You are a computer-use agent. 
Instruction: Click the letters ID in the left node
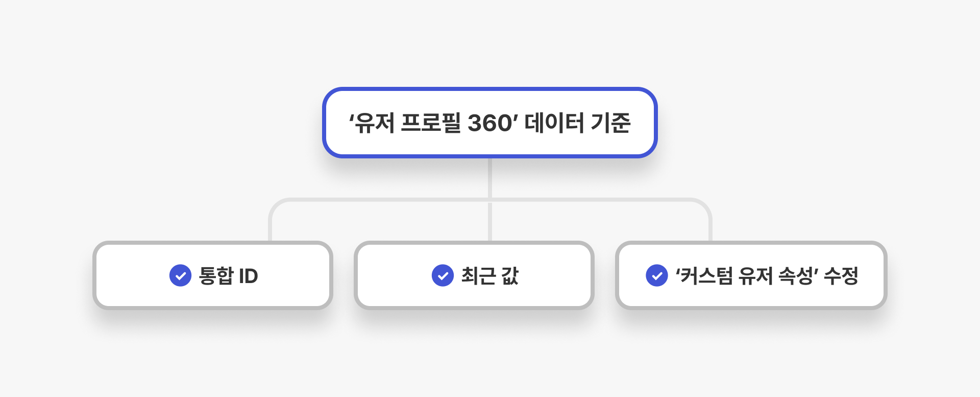point(249,276)
